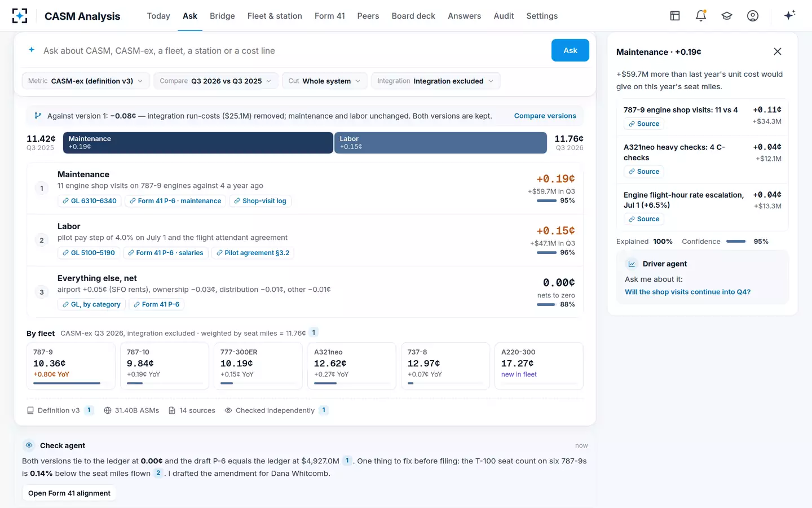812x508 pixels.
Task: Open the Cut Whole system dropdown
Action: (x=325, y=81)
